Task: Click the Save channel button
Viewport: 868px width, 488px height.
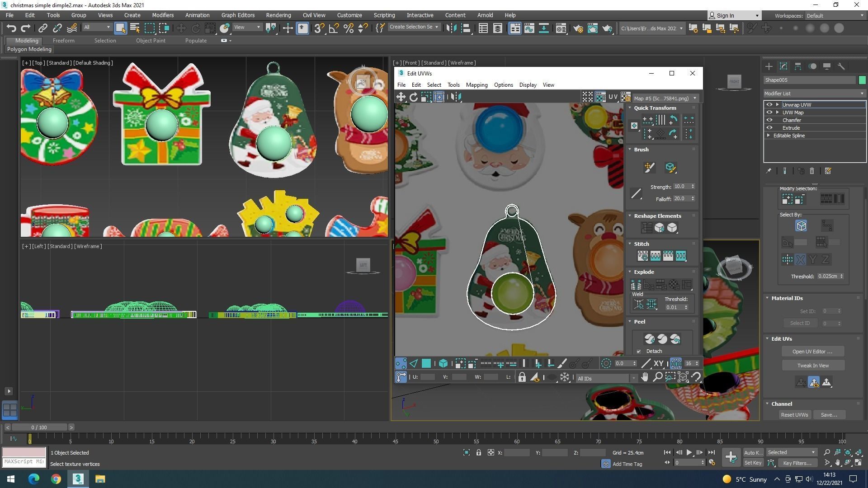Action: click(829, 415)
